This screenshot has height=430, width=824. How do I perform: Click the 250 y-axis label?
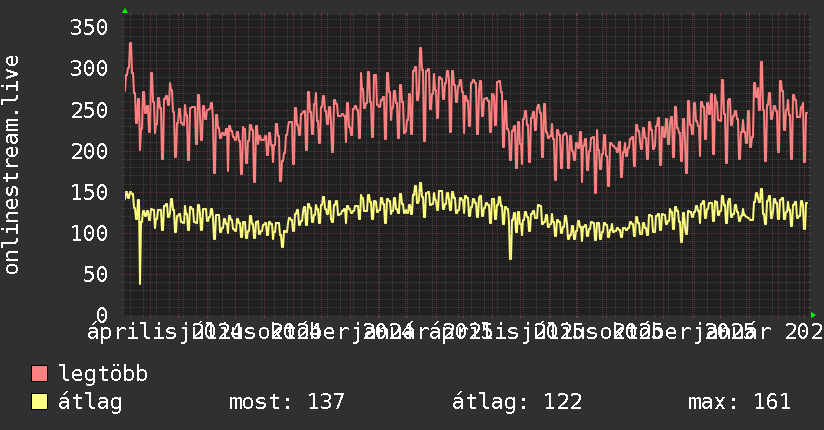[89, 110]
